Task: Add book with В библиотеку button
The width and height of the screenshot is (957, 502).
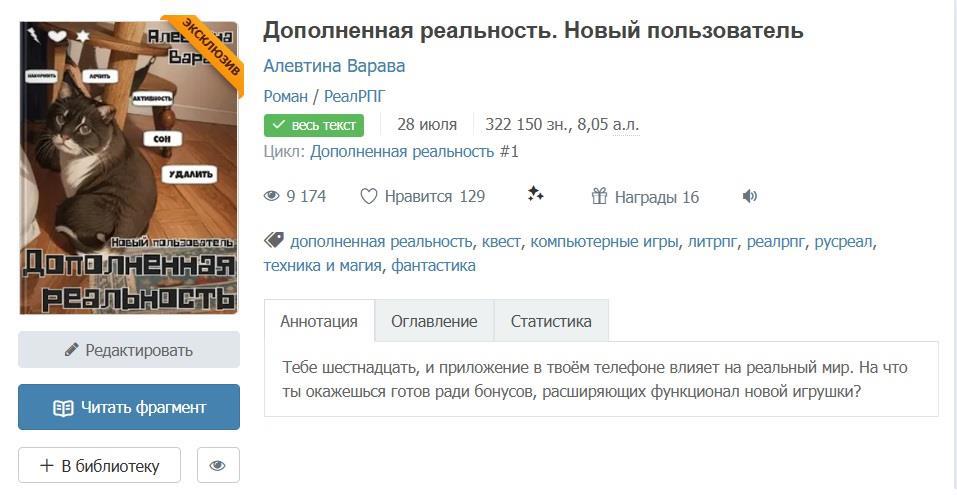Action: [99, 465]
